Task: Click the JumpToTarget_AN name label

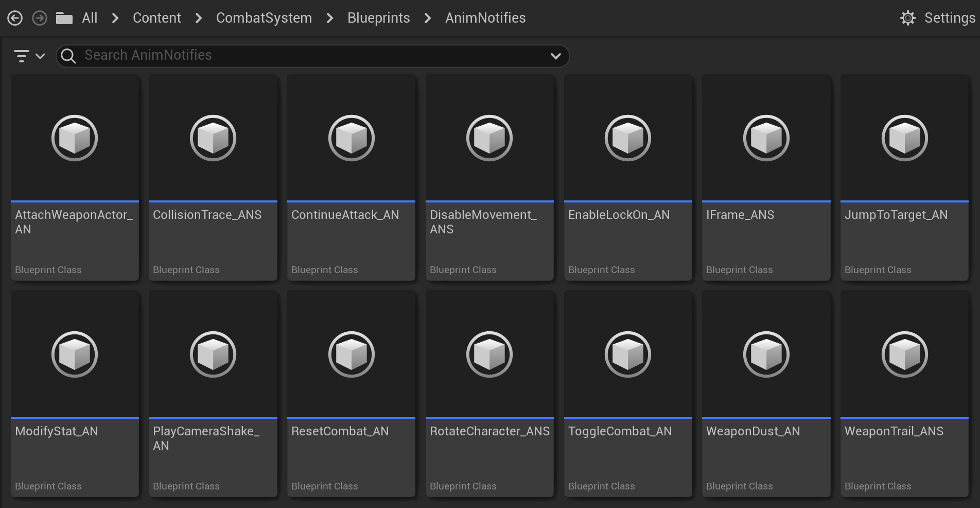Action: 896,215
